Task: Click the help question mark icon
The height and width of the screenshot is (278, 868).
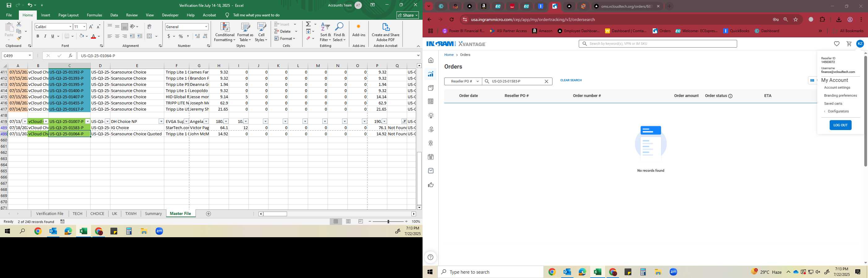Action: pyautogui.click(x=430, y=258)
